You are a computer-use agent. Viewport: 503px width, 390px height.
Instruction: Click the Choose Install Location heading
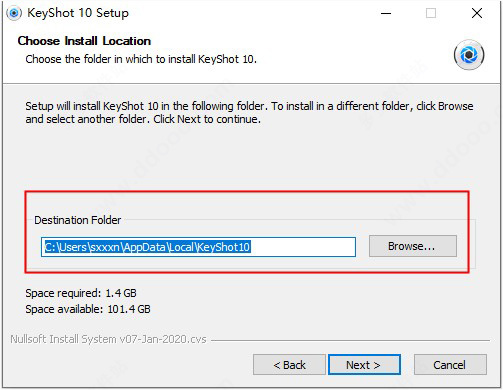tap(84, 41)
